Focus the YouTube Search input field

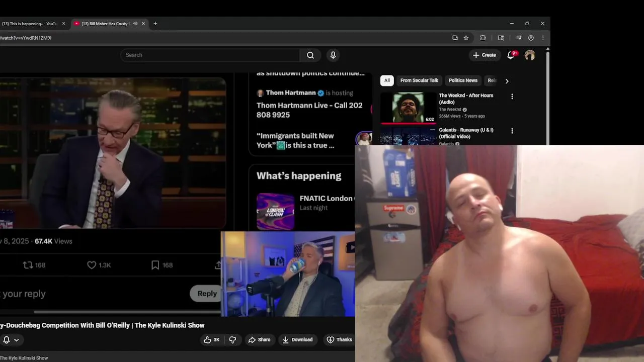pos(210,55)
